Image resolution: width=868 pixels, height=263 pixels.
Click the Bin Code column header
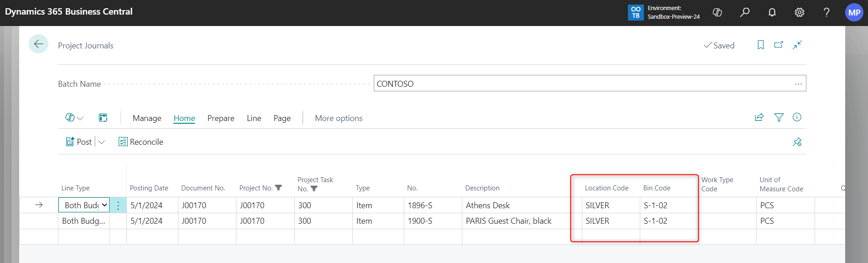click(x=657, y=188)
